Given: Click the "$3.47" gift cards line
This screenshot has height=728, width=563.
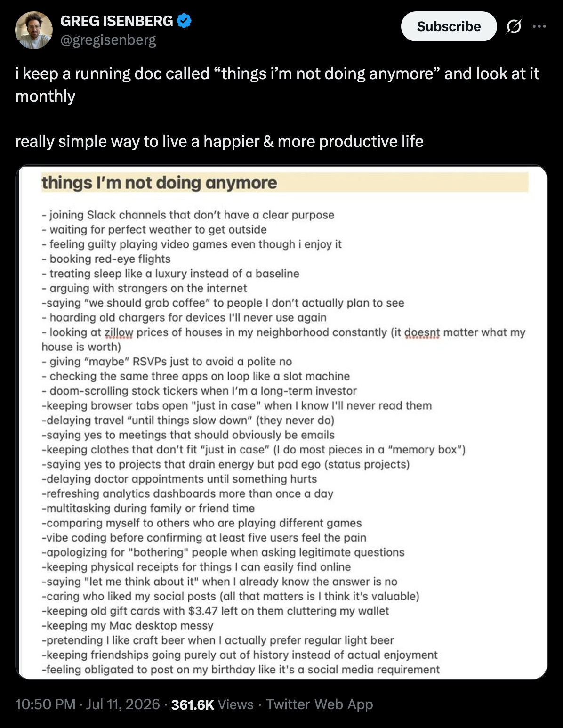Looking at the screenshot, I should tap(215, 611).
